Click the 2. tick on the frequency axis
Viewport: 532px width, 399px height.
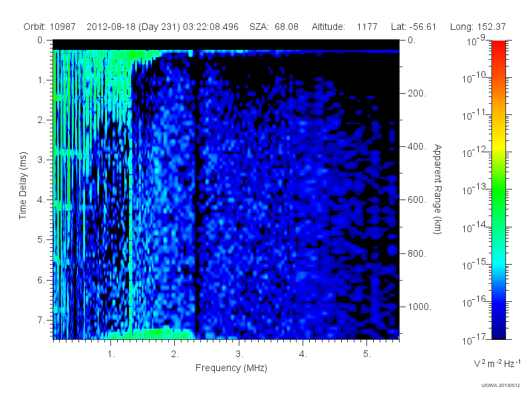click(x=175, y=354)
